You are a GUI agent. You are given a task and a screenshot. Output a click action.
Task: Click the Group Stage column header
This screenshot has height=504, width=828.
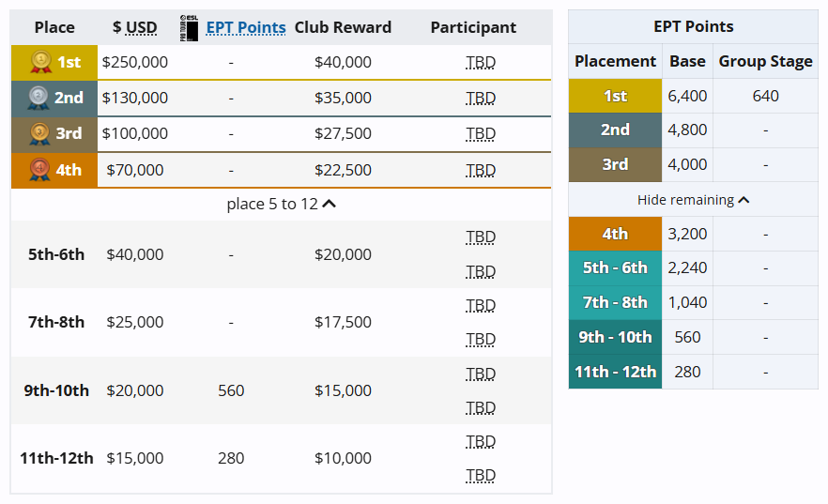point(765,61)
